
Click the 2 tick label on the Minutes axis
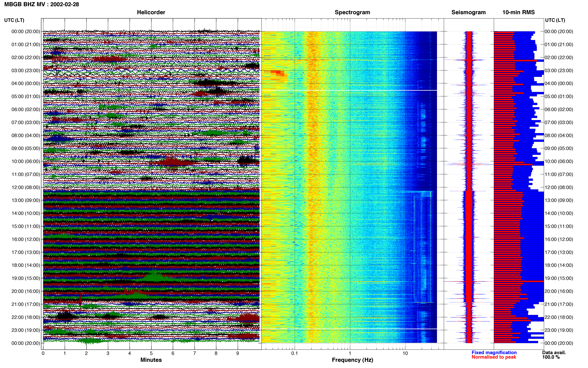[x=86, y=353]
